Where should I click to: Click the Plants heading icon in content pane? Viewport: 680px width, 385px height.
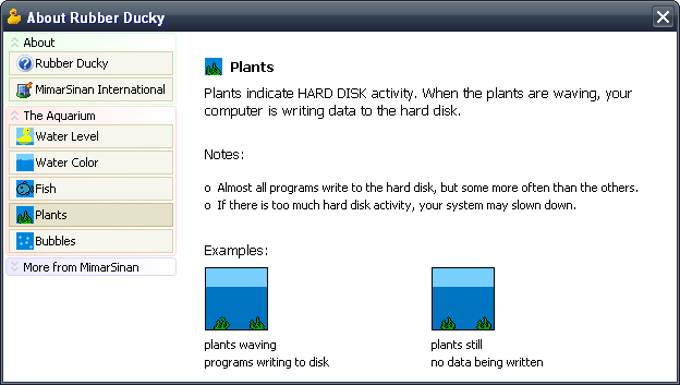tap(213, 67)
